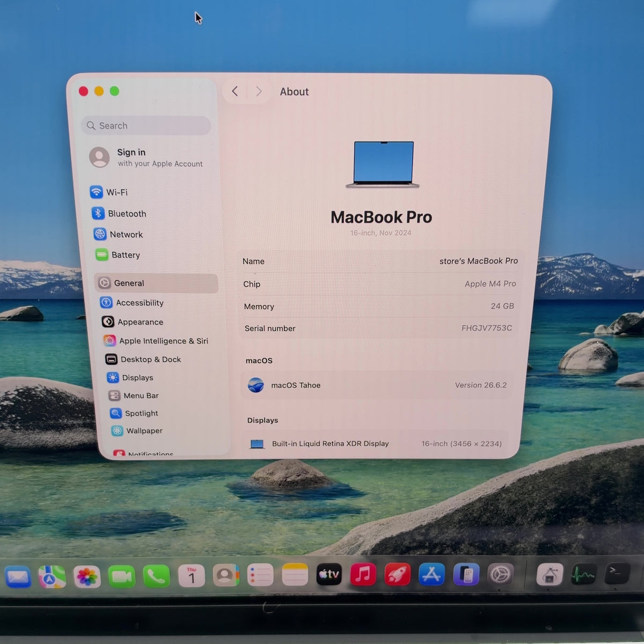
Task: Open App Store from the Dock
Action: coord(431,575)
